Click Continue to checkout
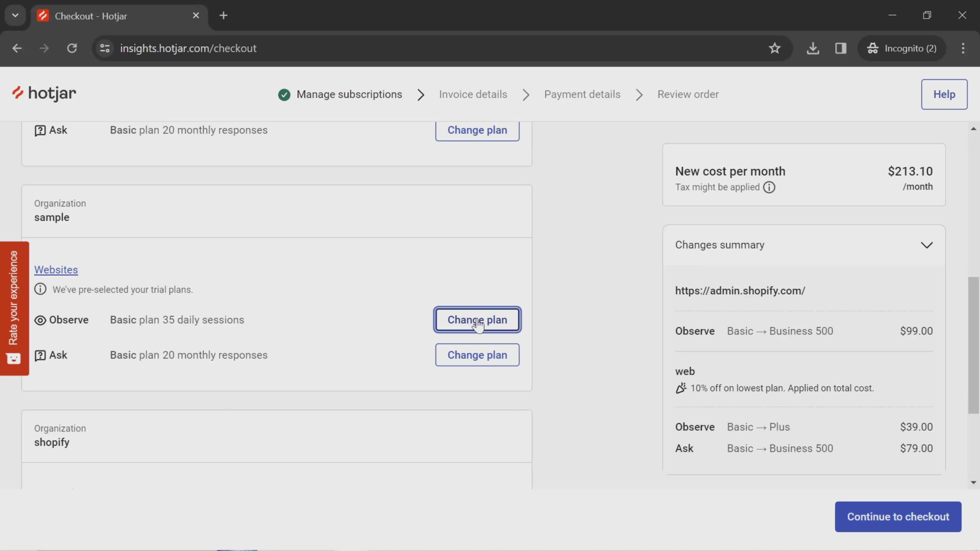The image size is (980, 551). 898,516
